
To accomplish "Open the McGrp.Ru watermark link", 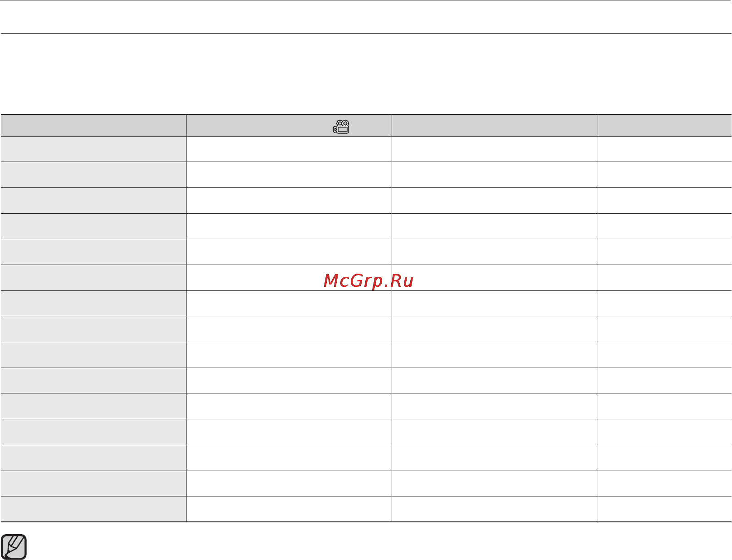I will coord(368,281).
